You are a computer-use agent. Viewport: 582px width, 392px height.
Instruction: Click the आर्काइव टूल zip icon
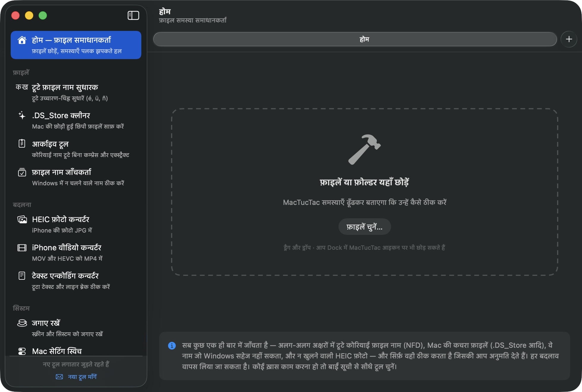tap(22, 143)
